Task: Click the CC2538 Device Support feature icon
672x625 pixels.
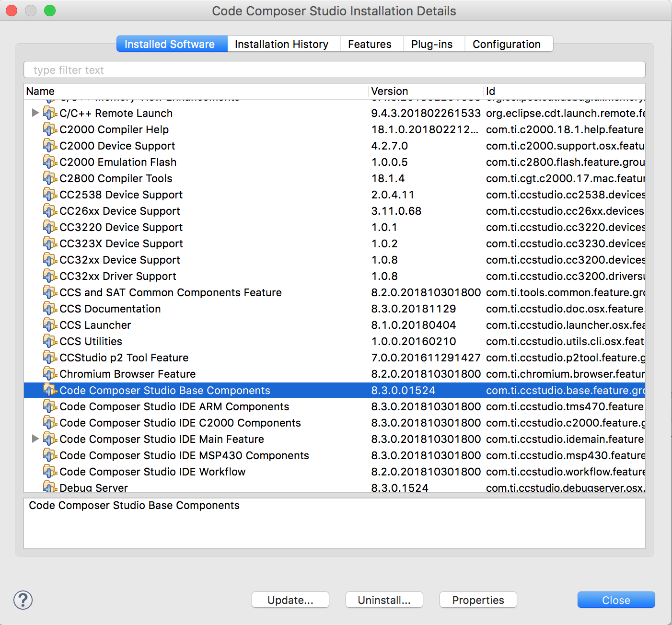Action: pyautogui.click(x=50, y=195)
